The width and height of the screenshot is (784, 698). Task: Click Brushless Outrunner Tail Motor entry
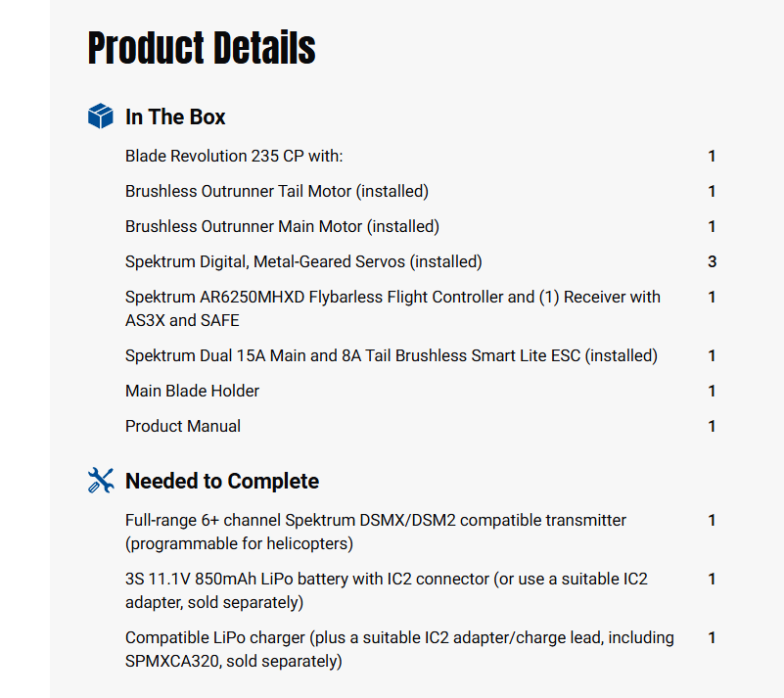277,191
